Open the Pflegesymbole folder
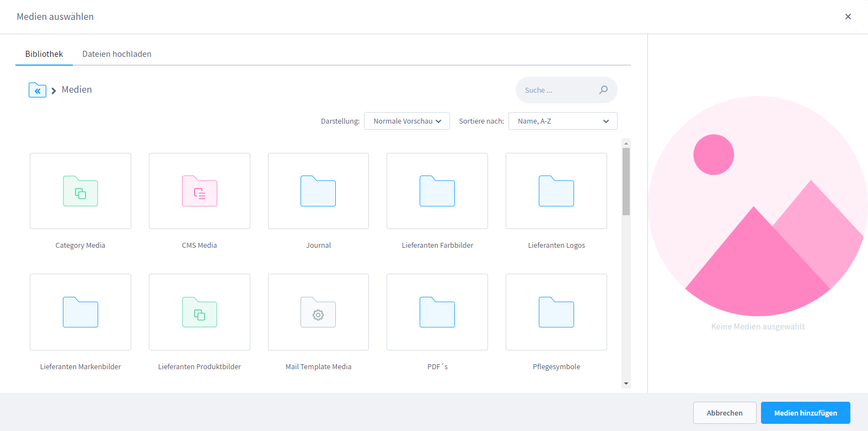The image size is (868, 431). click(556, 312)
